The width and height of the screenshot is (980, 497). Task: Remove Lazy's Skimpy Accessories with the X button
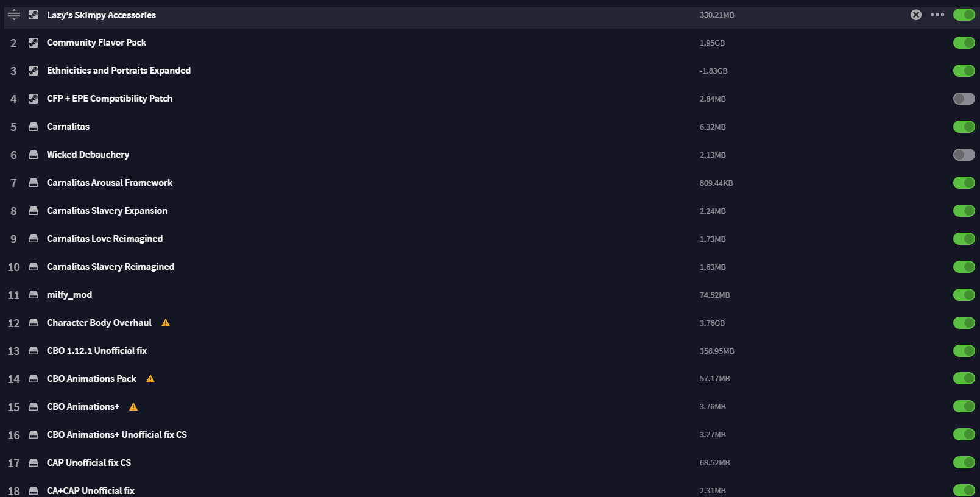916,15
